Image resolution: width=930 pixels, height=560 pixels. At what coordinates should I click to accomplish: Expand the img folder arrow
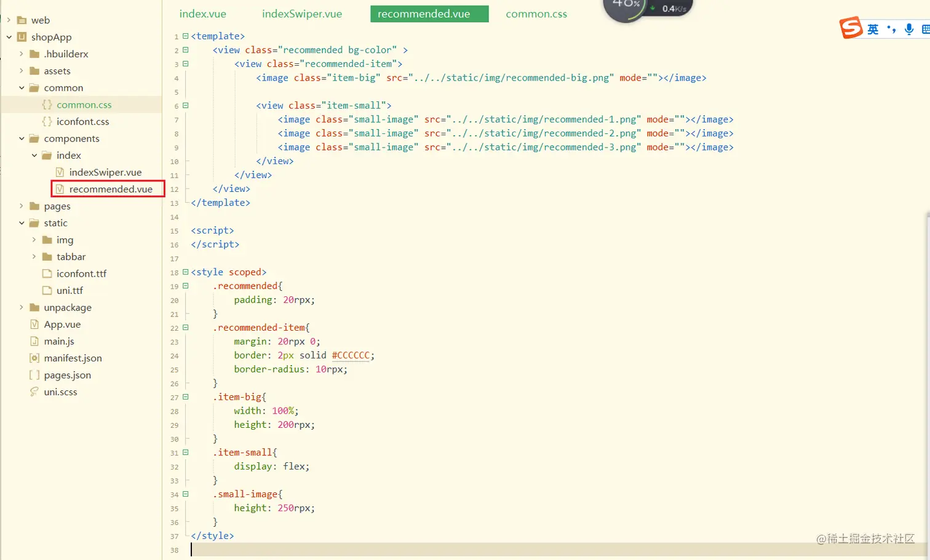click(34, 240)
